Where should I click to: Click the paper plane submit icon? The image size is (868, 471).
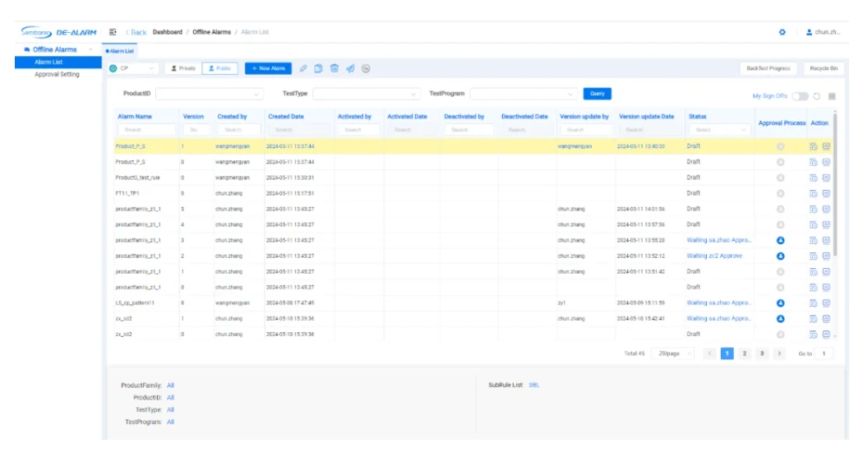(x=350, y=68)
